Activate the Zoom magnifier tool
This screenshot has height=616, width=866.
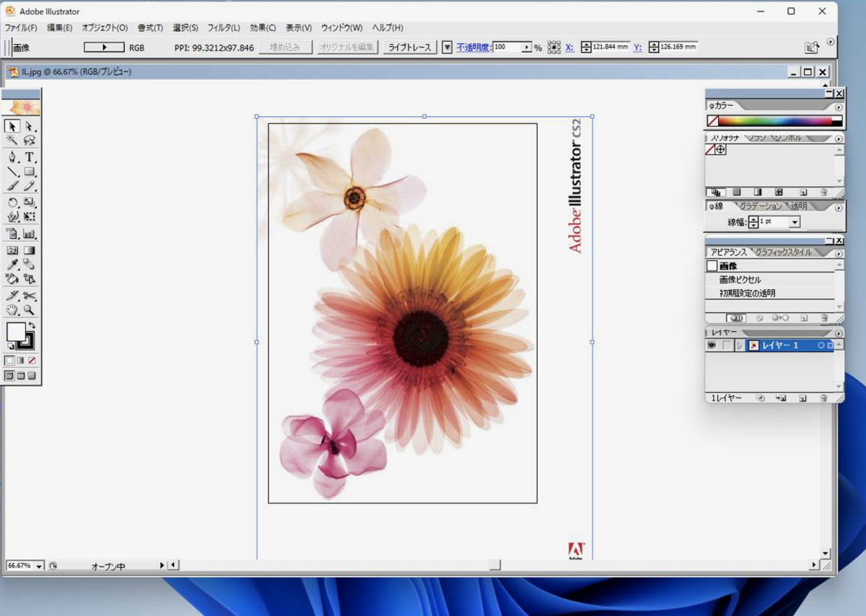(30, 310)
